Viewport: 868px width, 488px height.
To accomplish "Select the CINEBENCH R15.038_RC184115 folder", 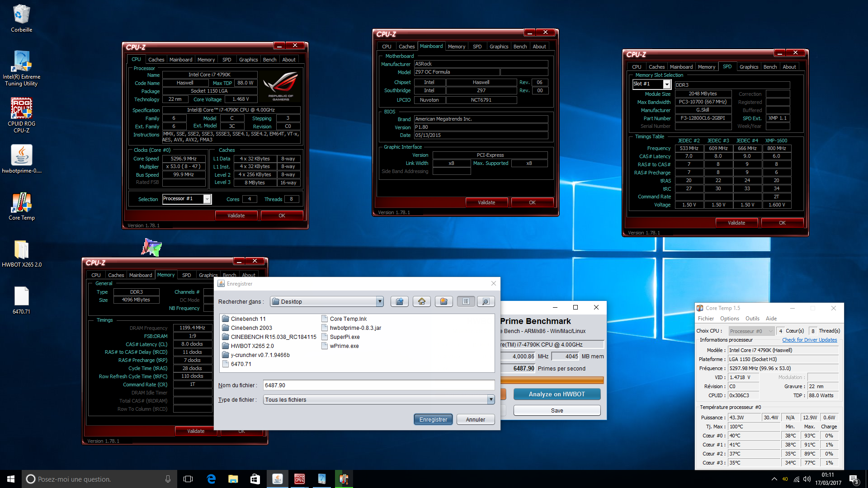I will pyautogui.click(x=269, y=337).
